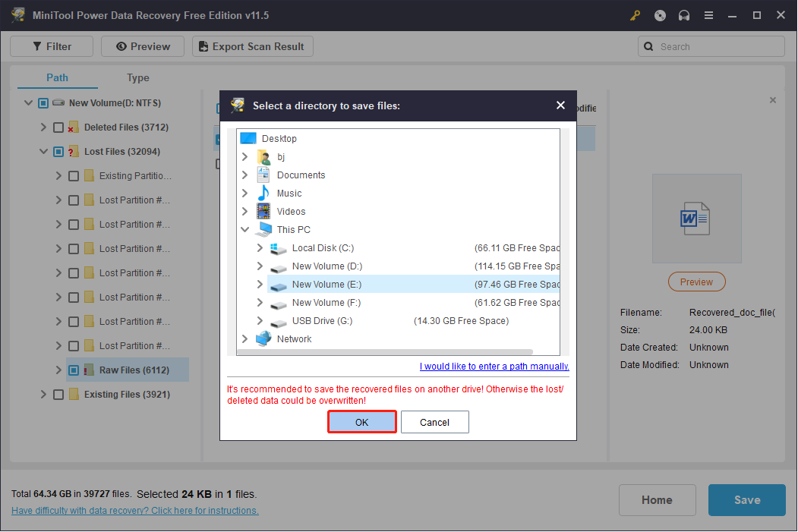Click the Preview toolbar button
Screen dimensions: 798x532
click(143, 46)
